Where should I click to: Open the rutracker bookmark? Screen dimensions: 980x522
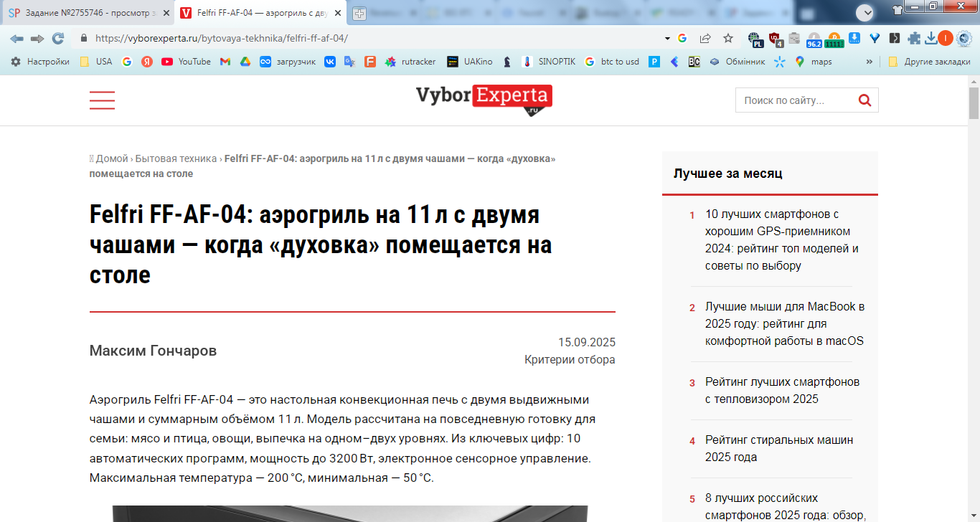pos(410,62)
